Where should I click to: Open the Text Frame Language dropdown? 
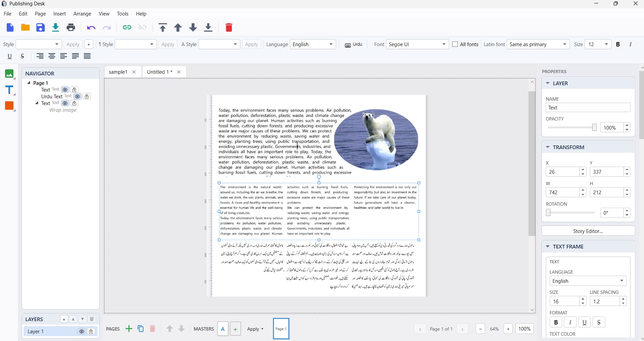pos(588,281)
